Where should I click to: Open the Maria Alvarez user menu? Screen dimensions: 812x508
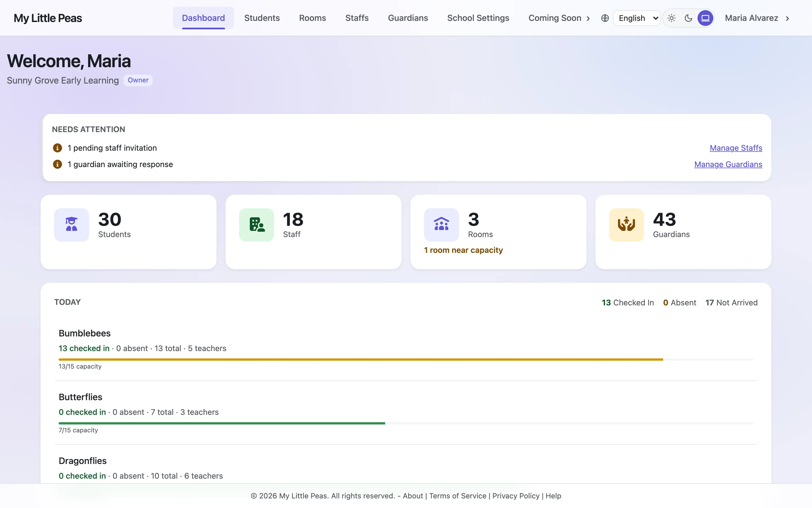point(757,18)
